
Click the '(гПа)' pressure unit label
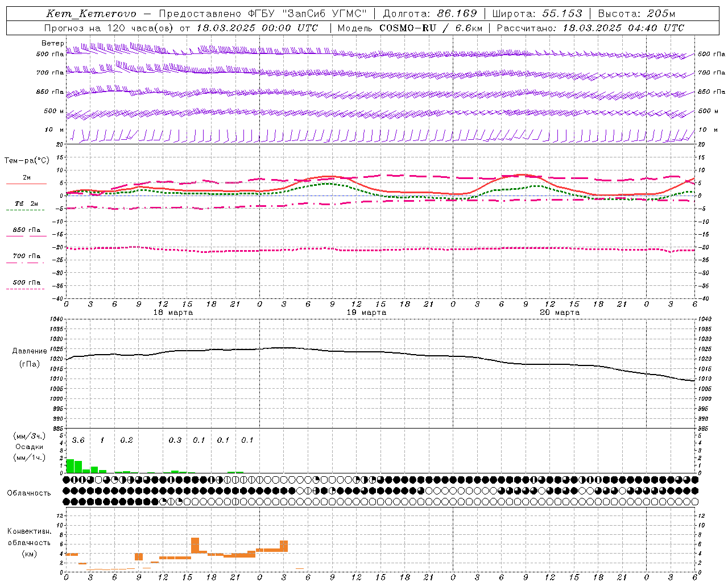(30, 364)
